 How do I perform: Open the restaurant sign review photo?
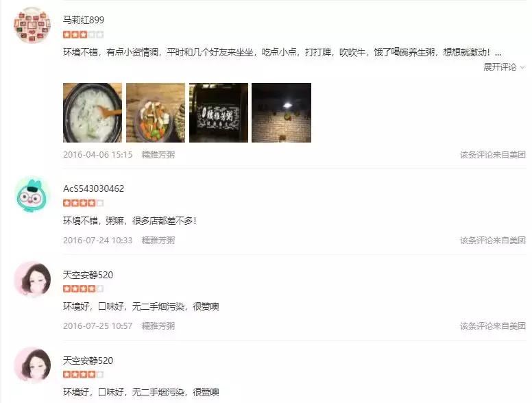coord(219,112)
